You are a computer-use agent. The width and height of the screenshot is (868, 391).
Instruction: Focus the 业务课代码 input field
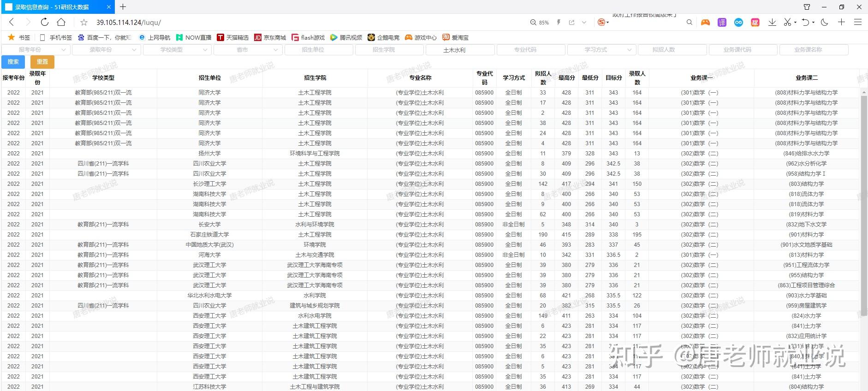(743, 50)
